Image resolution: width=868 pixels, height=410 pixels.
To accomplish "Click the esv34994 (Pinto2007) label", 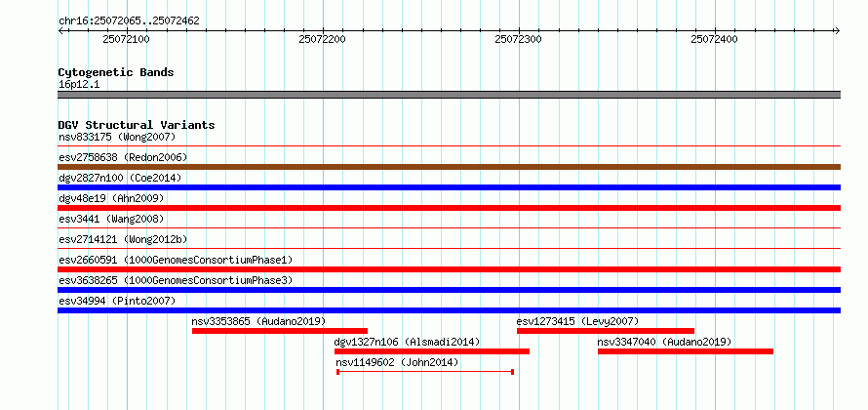I will point(117,301).
